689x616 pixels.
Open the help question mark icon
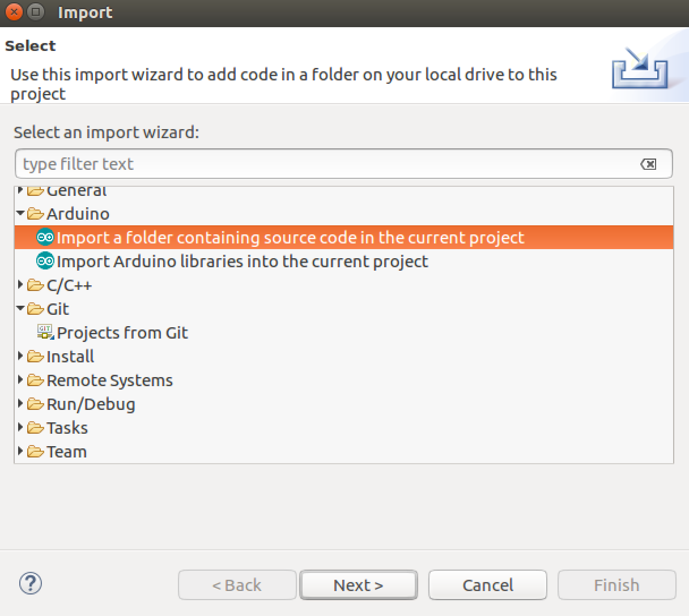(x=31, y=584)
